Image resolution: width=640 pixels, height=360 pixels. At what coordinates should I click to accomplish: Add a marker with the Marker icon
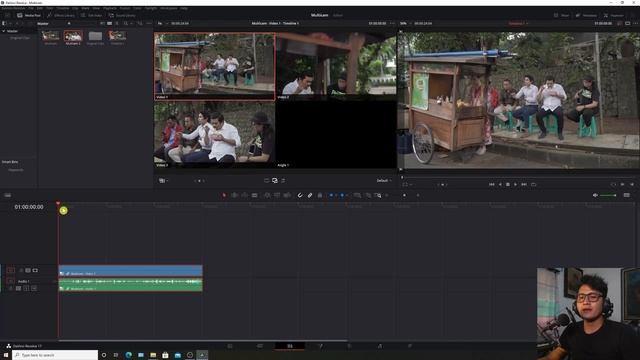pos(342,196)
